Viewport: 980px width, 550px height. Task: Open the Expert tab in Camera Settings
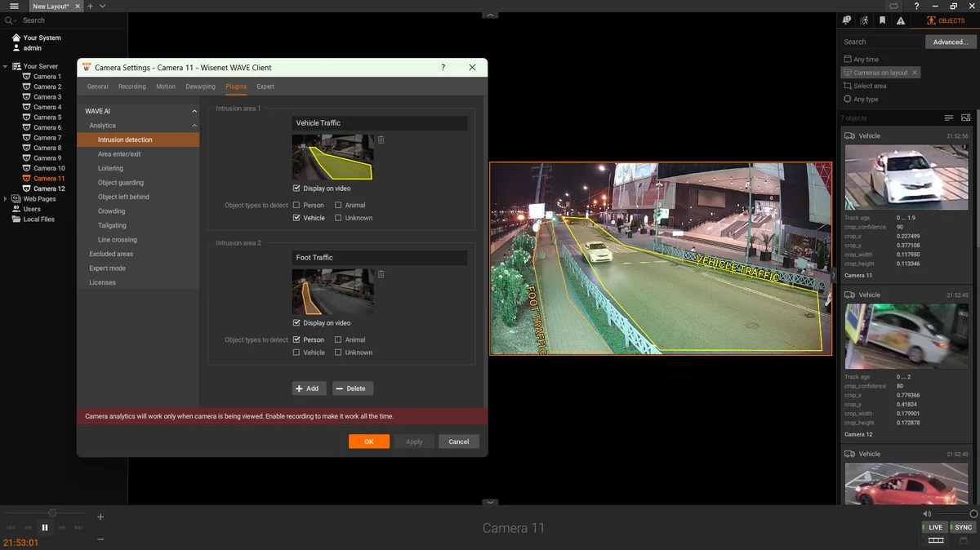[x=264, y=86]
